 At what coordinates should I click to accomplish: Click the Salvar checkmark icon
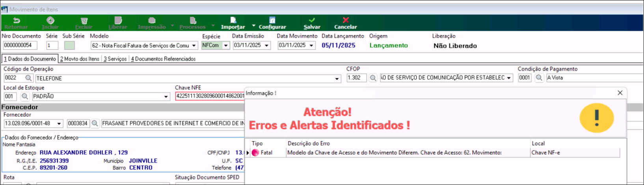(x=312, y=20)
